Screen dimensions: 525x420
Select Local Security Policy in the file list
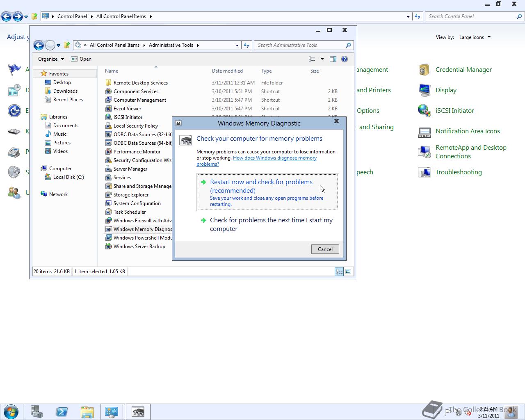click(x=135, y=126)
